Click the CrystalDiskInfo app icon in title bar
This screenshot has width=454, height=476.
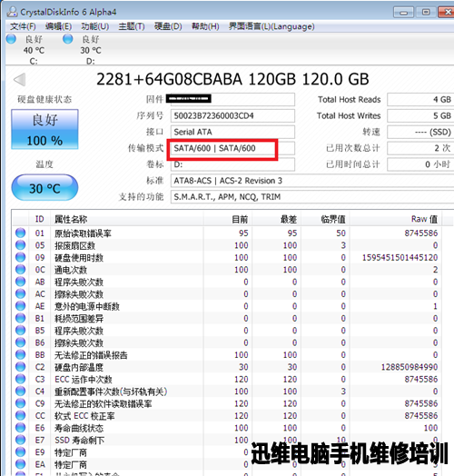coord(12,12)
